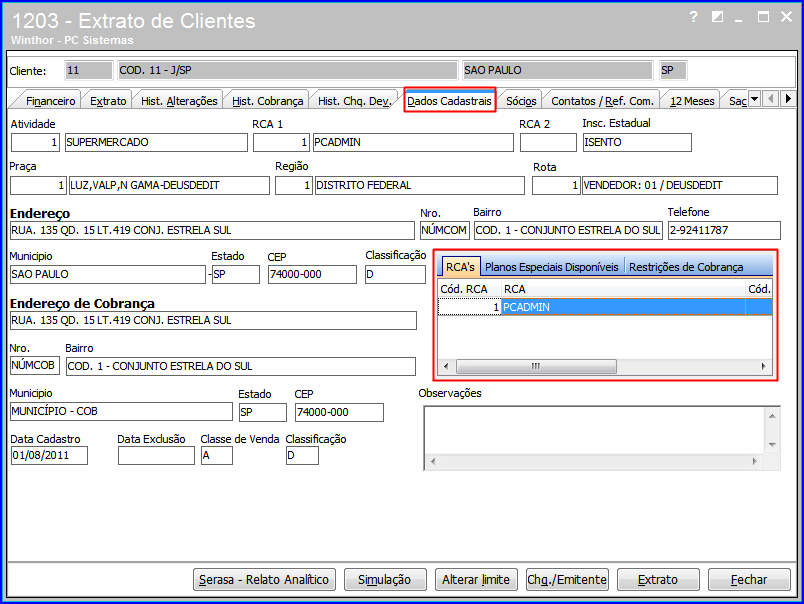This screenshot has height=604, width=804.
Task: Open the Hist. Chq. Dev. tab
Action: tap(355, 101)
